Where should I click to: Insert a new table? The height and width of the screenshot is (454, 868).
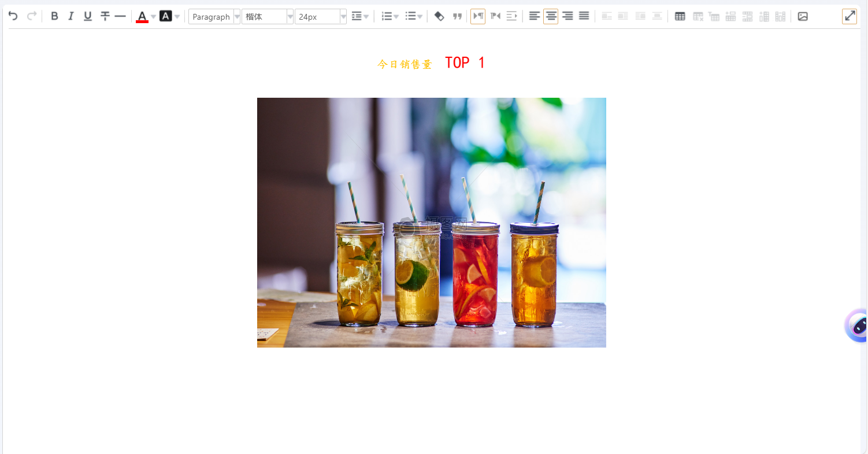coord(680,16)
